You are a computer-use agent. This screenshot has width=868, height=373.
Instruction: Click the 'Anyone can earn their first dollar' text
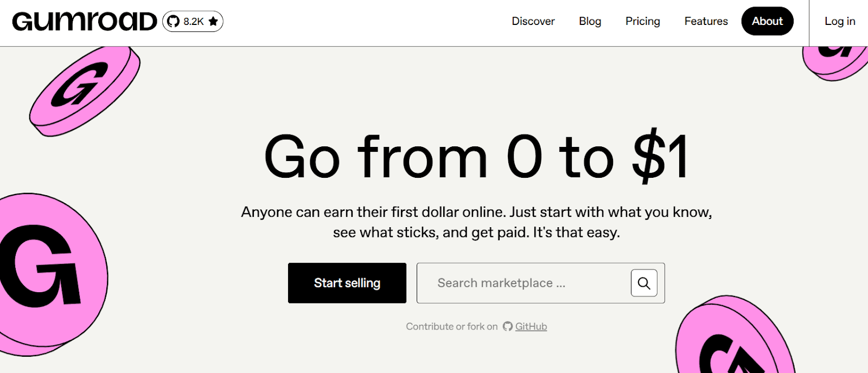pos(476,222)
